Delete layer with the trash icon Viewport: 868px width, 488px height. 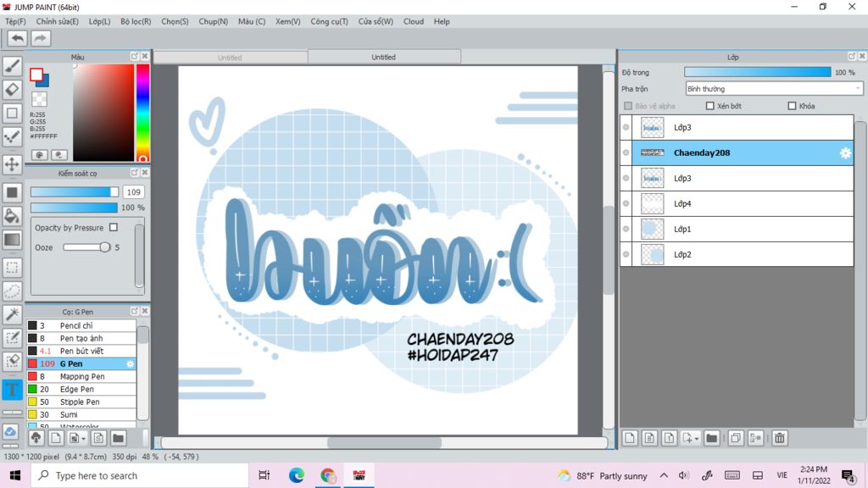(780, 438)
